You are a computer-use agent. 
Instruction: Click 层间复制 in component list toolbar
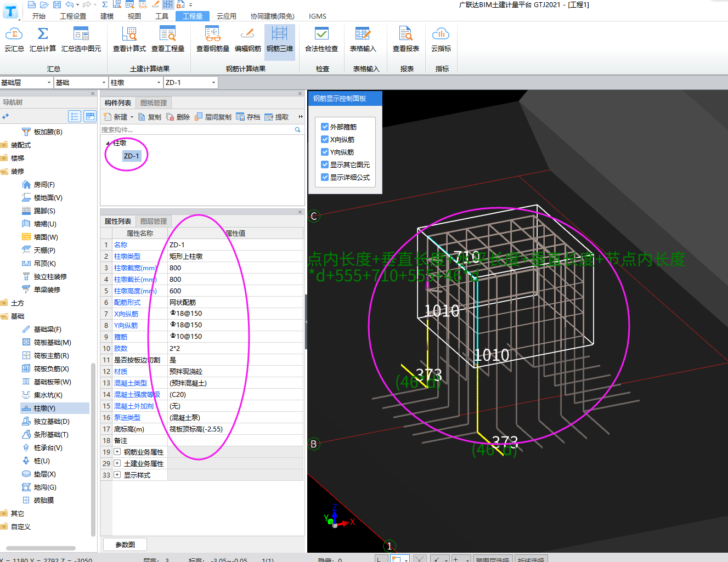[x=213, y=117]
